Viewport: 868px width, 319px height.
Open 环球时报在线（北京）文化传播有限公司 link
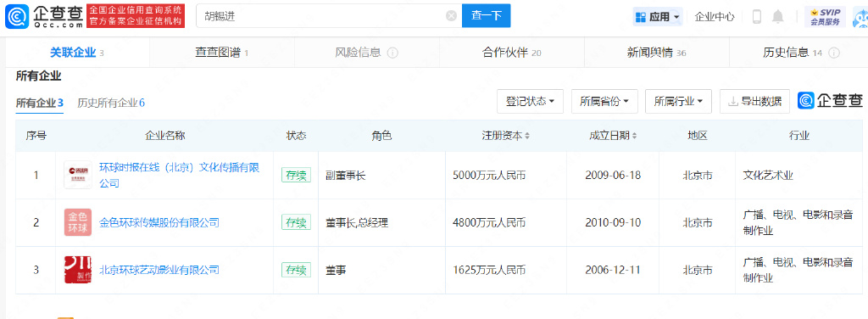180,175
